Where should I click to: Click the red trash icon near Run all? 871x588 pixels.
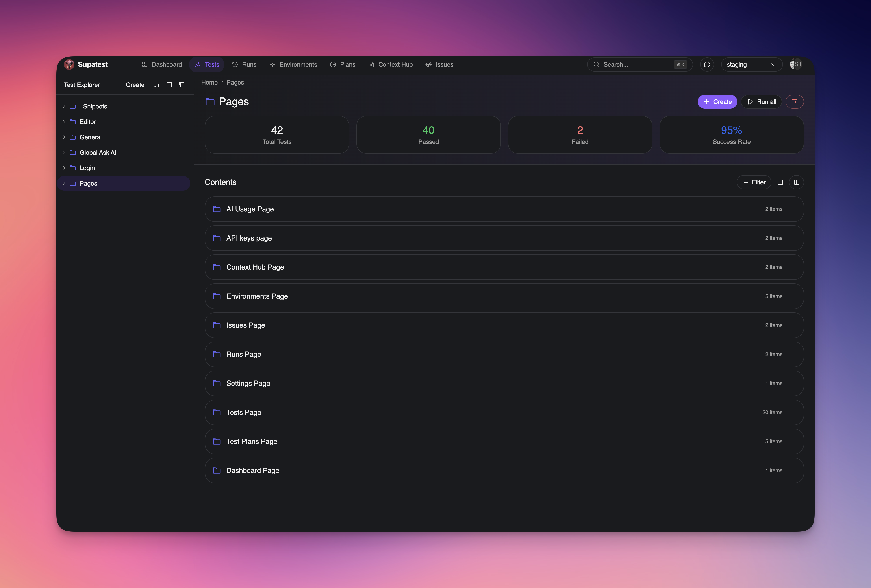(x=795, y=101)
